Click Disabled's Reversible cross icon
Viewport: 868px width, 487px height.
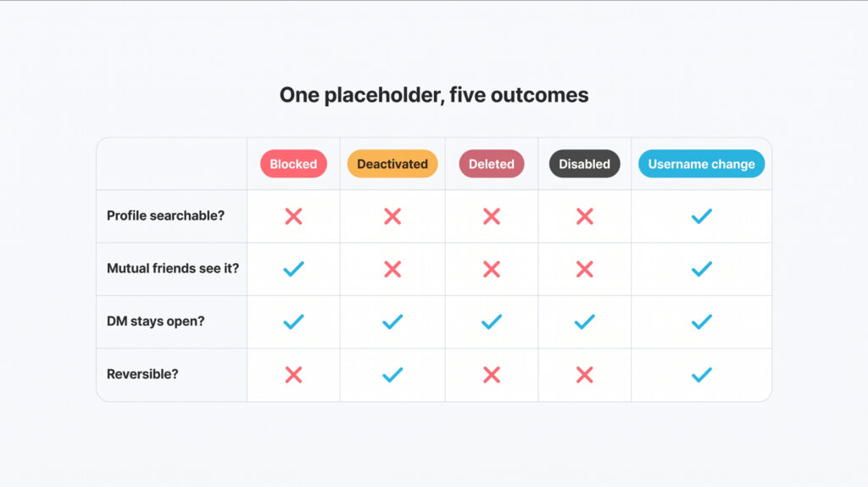click(585, 375)
